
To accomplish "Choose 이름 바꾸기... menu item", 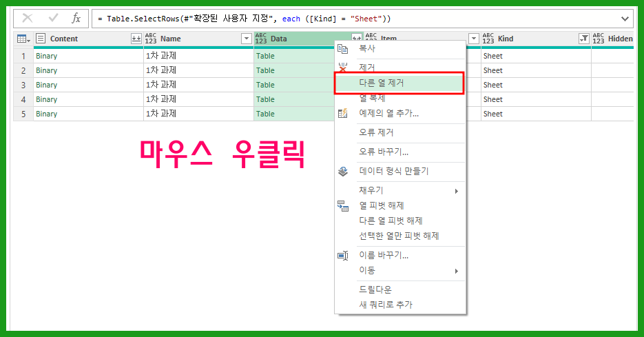I will (400, 255).
